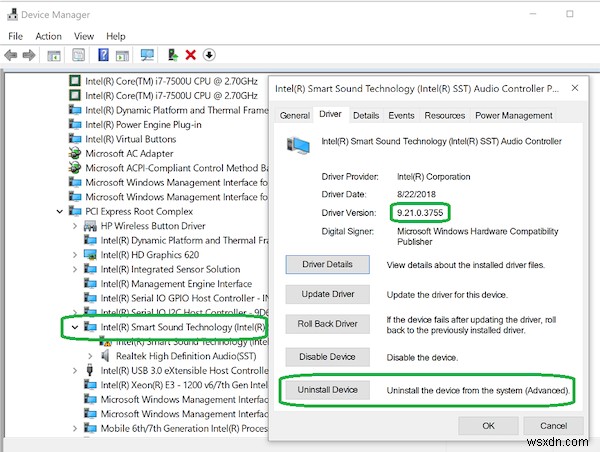This screenshot has width=600, height=452.
Task: Collapse the Intel(R) Smart Sound Technology node
Action: [x=75, y=327]
